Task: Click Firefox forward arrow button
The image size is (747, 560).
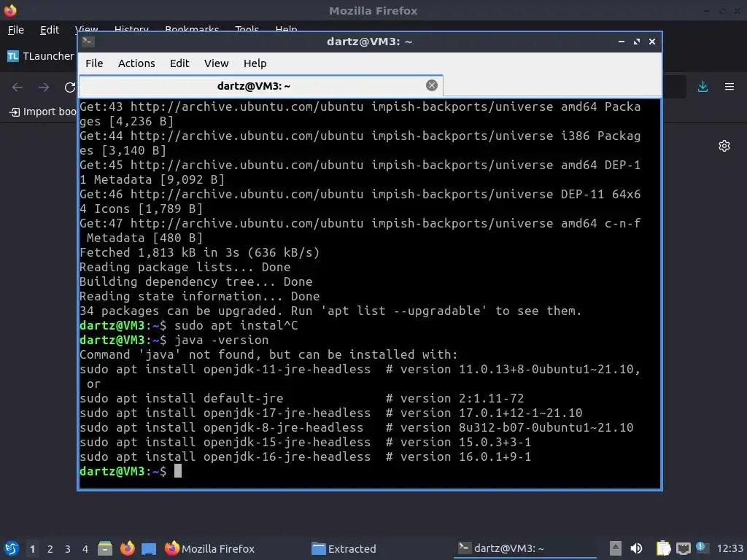Action: point(44,87)
